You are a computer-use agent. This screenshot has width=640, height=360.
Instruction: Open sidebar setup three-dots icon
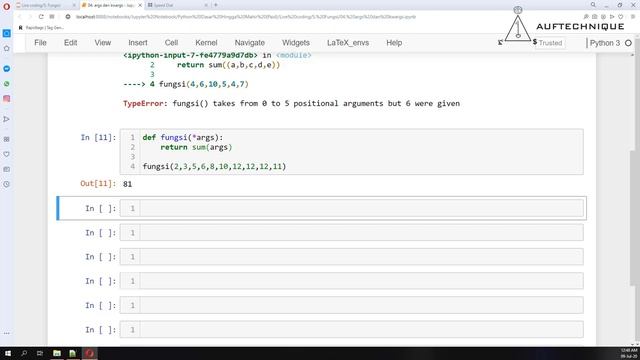[x=7, y=333]
